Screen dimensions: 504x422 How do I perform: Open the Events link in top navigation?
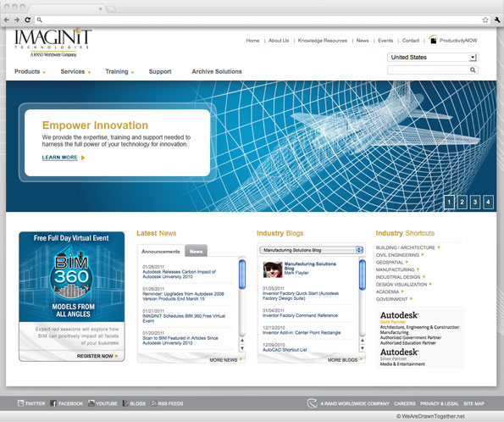(385, 41)
